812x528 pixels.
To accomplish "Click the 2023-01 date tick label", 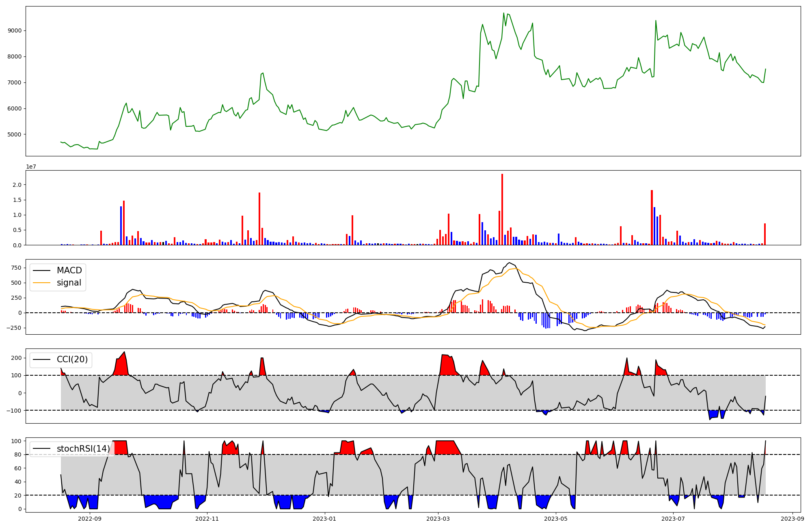I will click(x=324, y=518).
